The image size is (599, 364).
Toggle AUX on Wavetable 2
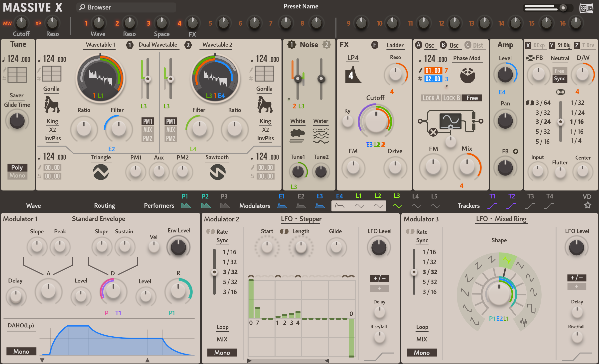(171, 130)
